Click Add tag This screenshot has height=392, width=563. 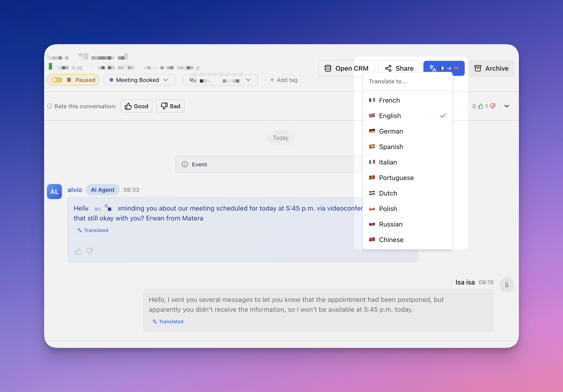point(283,80)
